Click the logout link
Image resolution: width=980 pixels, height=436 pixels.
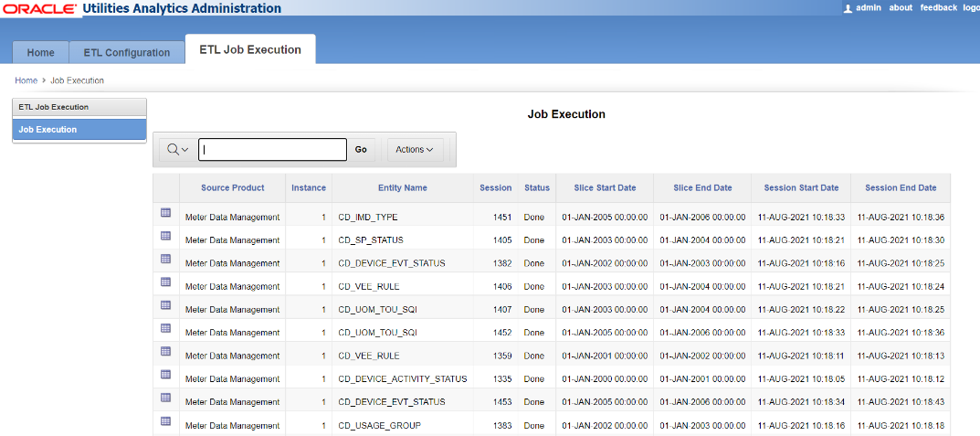click(x=971, y=7)
